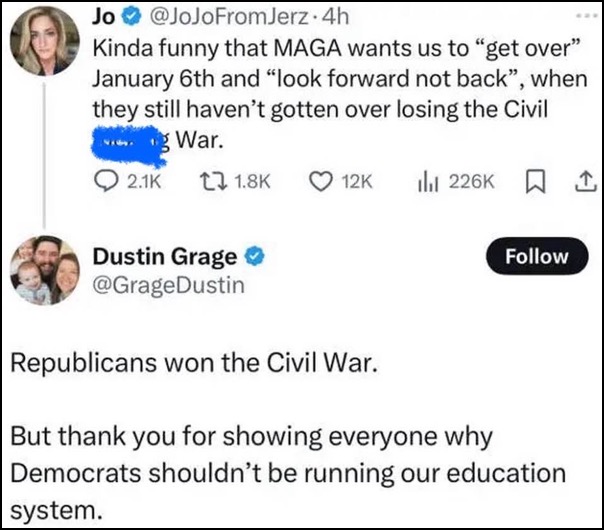Open @JoJoFromJerz profile handle
This screenshot has height=530, width=604.
pos(228,17)
